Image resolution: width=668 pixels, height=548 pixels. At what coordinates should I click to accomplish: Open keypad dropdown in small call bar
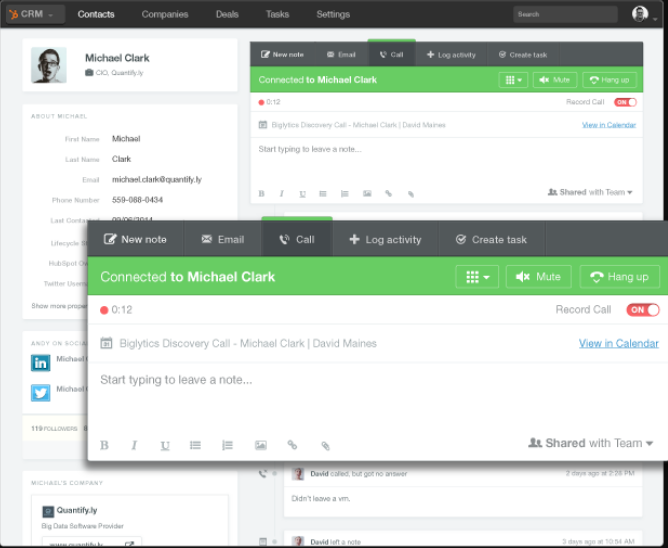click(513, 80)
